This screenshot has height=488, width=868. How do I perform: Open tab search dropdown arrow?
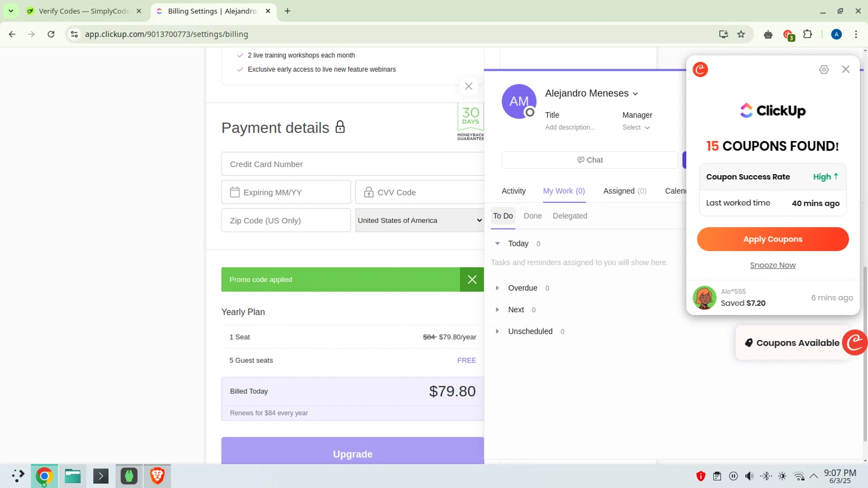pos(10,11)
